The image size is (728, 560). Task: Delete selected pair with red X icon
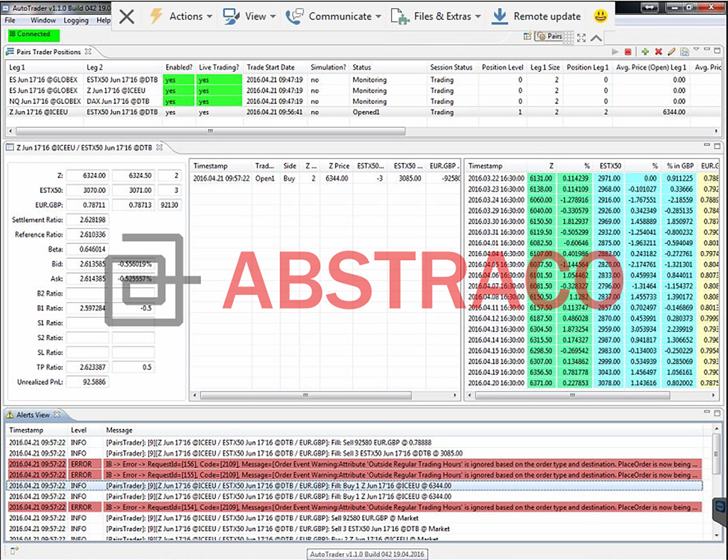(659, 52)
